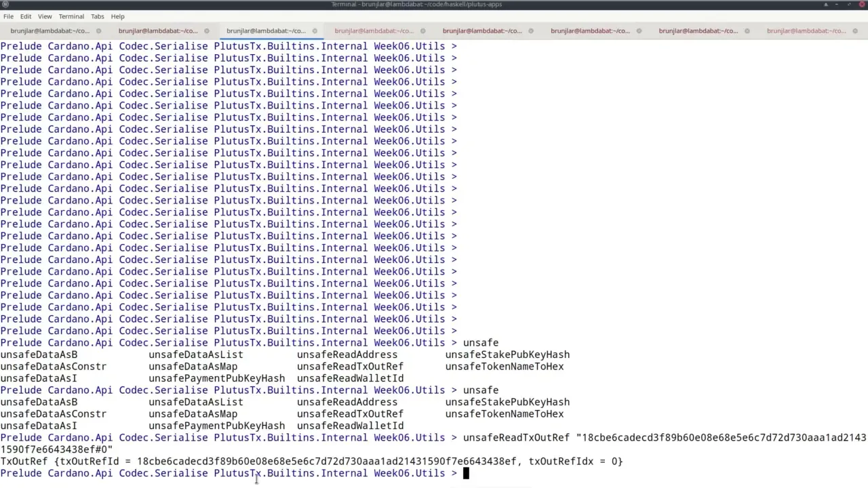Switch to the fourth terminal tab
Viewport: 868px width, 488px height.
click(x=374, y=31)
